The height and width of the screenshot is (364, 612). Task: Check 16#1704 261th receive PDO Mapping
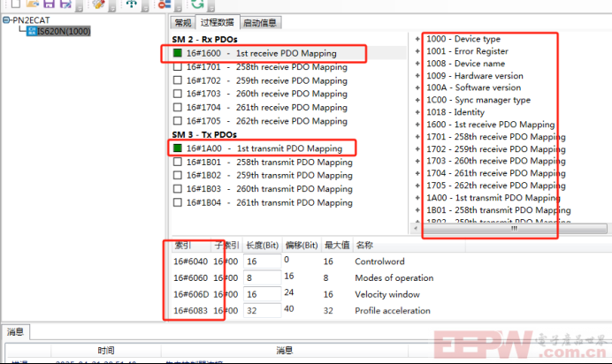pyautogui.click(x=178, y=107)
